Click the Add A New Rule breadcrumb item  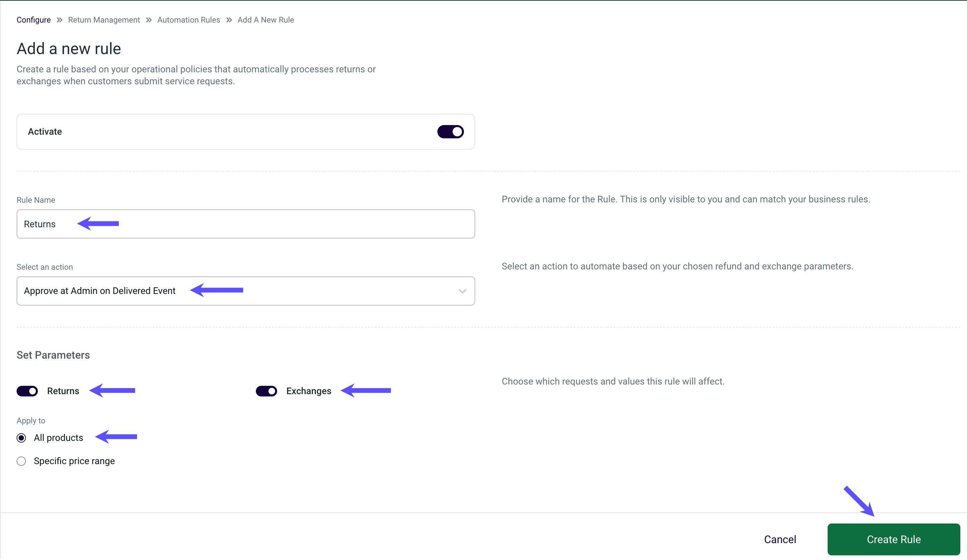pyautogui.click(x=265, y=20)
